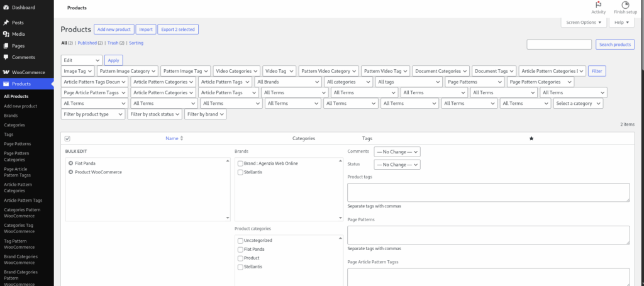The width and height of the screenshot is (644, 286).
Task: Open the Status No Change dropdown
Action: click(397, 165)
